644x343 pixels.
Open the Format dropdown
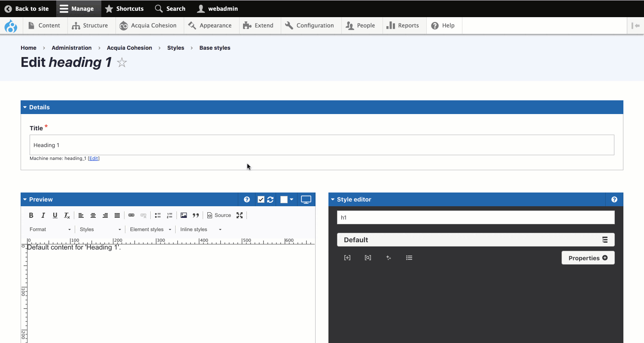(x=50, y=229)
